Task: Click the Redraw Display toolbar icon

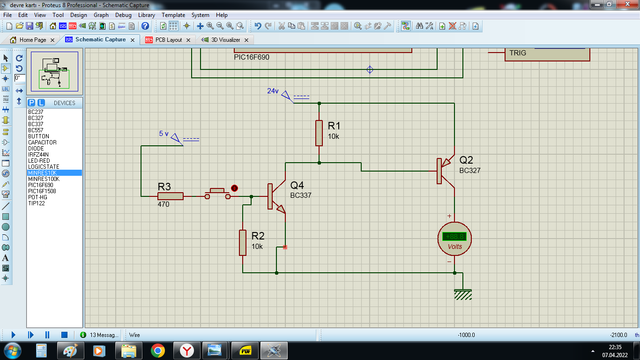Action: (x=163, y=26)
